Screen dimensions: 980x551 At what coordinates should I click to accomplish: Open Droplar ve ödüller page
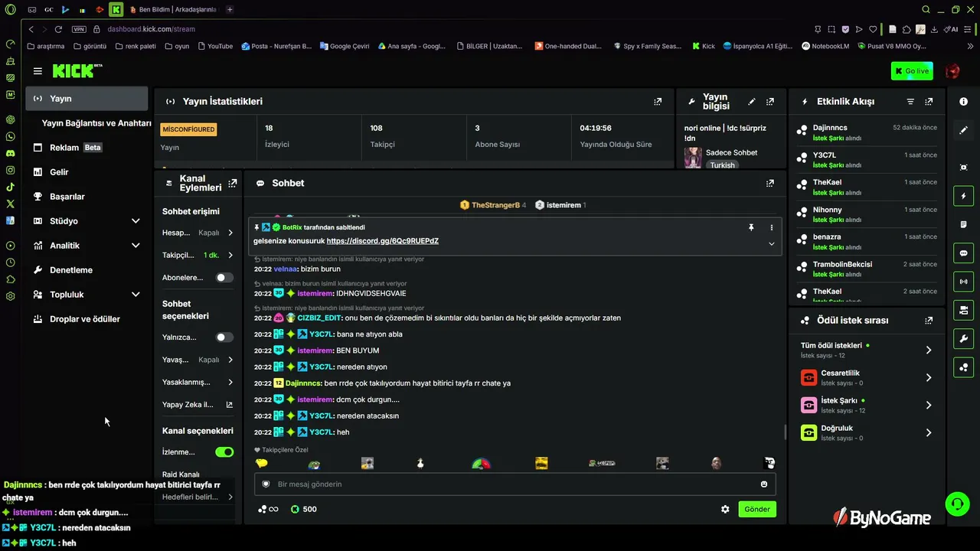point(87,319)
